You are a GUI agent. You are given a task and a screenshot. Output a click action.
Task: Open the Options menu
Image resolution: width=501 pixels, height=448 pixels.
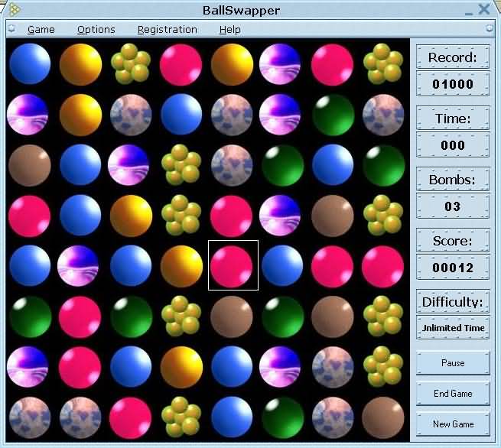[96, 30]
